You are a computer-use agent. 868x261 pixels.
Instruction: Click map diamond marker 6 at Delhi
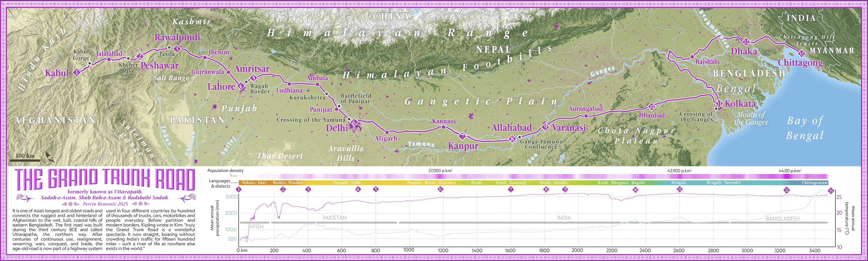(x=354, y=123)
